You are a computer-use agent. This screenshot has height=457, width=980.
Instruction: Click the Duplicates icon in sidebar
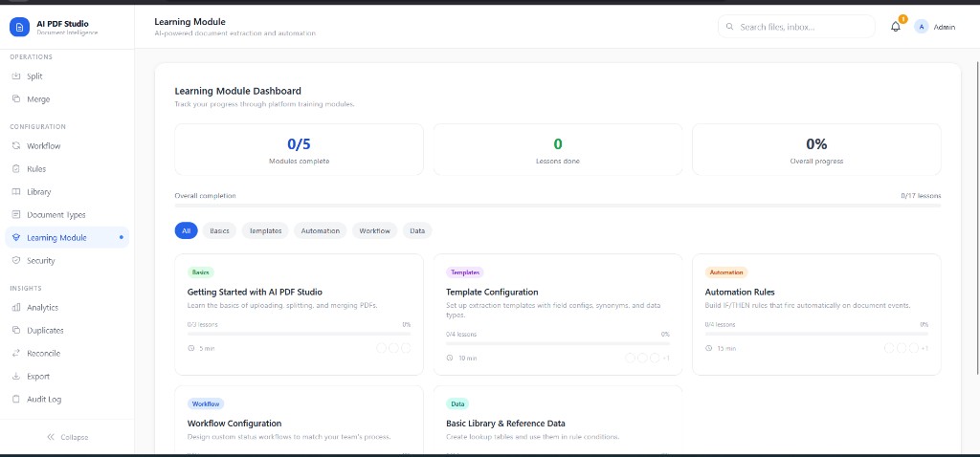(x=16, y=330)
